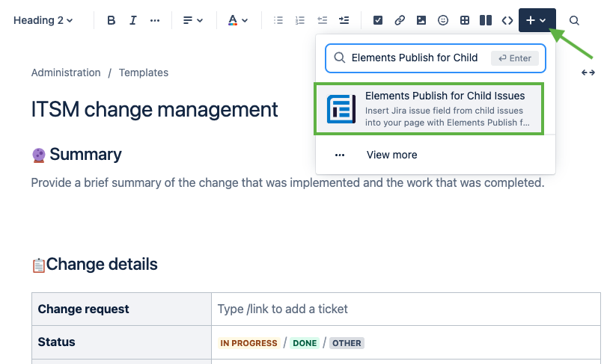Image resolution: width=604 pixels, height=364 pixels.
Task: Toggle italic text formatting
Action: [x=133, y=20]
